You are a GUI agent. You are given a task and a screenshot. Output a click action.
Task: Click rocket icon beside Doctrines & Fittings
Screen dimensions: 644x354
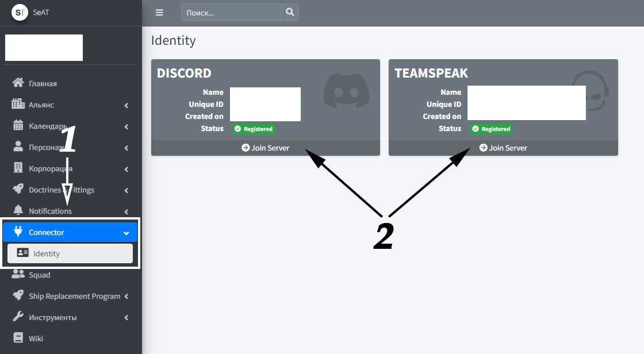coord(18,189)
